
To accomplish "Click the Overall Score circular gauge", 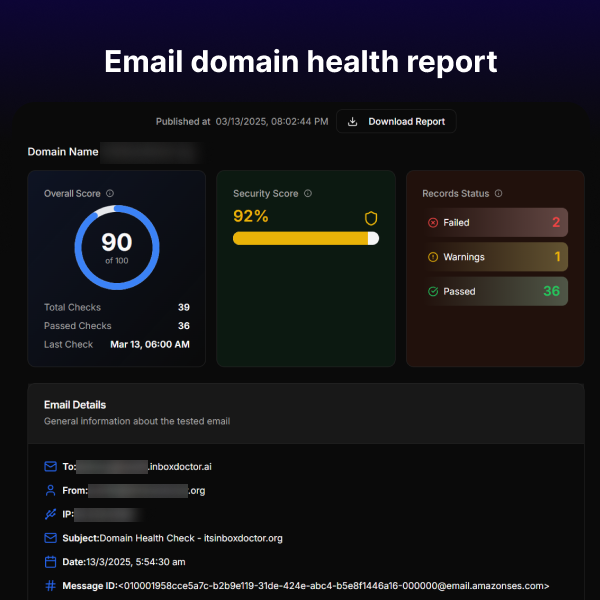I will pos(117,247).
